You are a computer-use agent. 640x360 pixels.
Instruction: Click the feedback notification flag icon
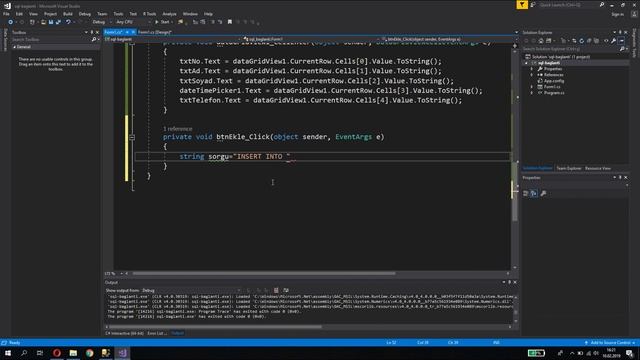(x=522, y=5)
